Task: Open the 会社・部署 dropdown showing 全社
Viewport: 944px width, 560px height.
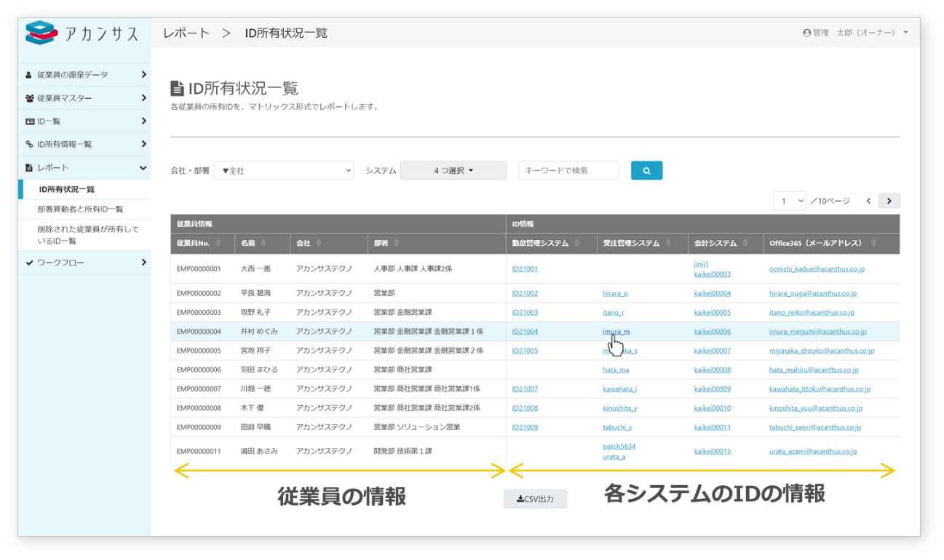Action: coord(283,171)
